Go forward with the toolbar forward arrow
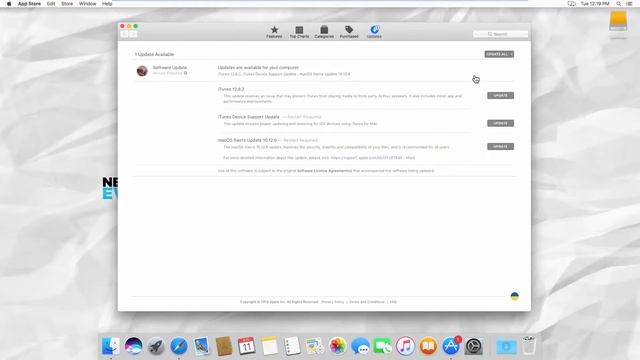Image resolution: width=640 pixels, height=360 pixels. [133, 34]
